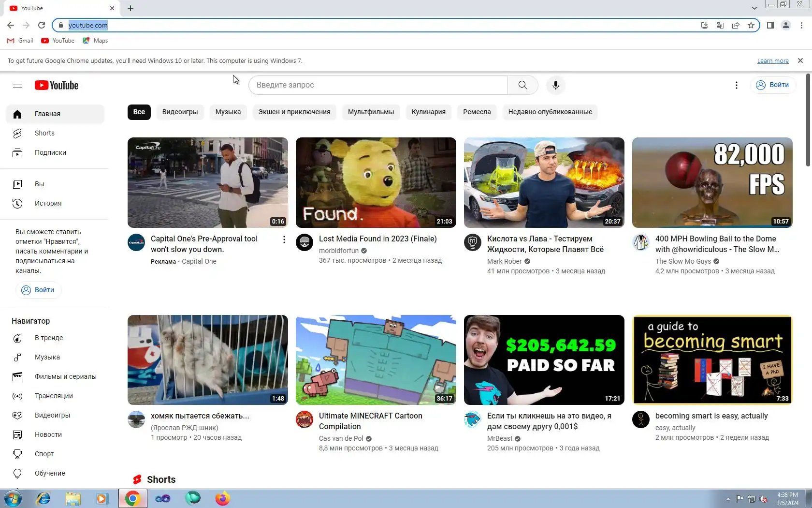Click the Войти button in sidebar
812x508 pixels.
[38, 290]
